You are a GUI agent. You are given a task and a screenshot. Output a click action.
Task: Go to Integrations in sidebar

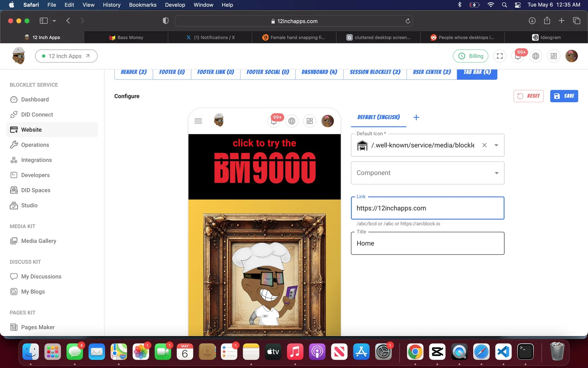(x=52, y=160)
